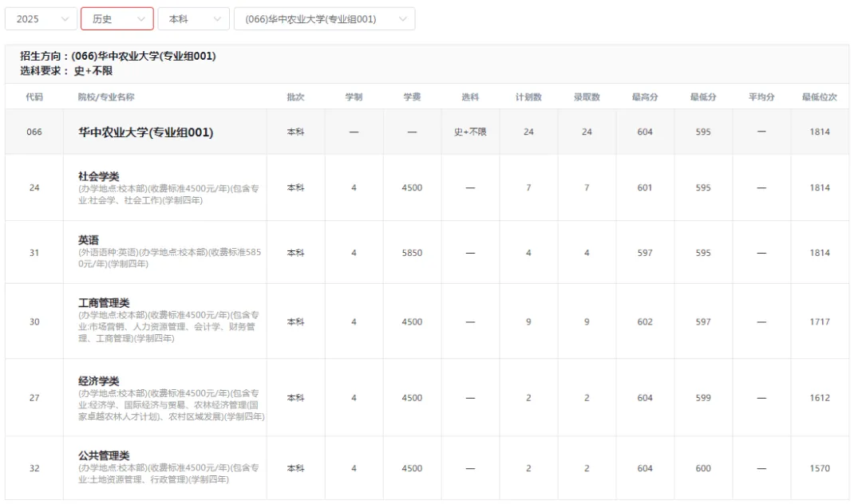The width and height of the screenshot is (862, 504).
Task: Open the (066)华中农业大学(专业组001) dropdown
Action: pos(324,19)
